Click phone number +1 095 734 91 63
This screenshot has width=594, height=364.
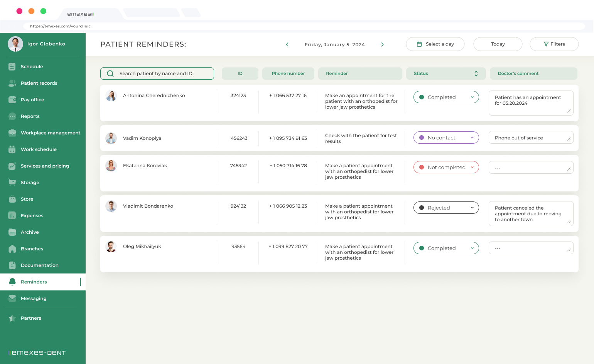coord(288,138)
